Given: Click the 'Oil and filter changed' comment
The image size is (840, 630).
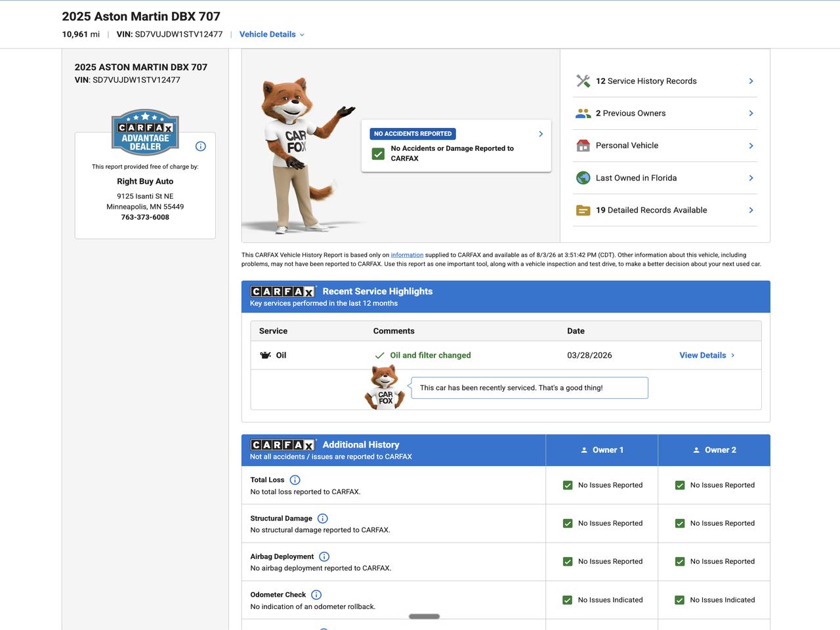Looking at the screenshot, I should click(x=430, y=356).
